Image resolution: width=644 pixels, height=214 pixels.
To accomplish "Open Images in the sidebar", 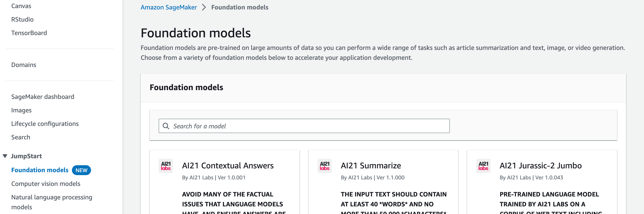I will (22, 110).
